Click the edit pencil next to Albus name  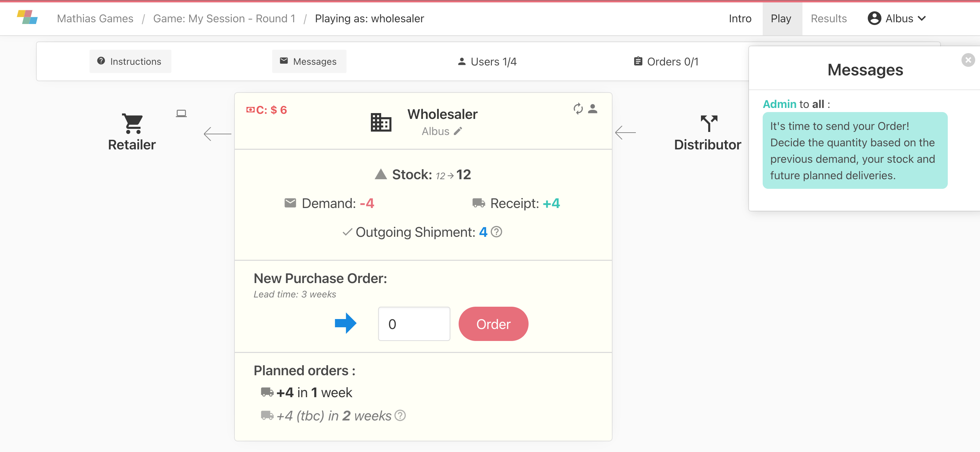pyautogui.click(x=458, y=131)
